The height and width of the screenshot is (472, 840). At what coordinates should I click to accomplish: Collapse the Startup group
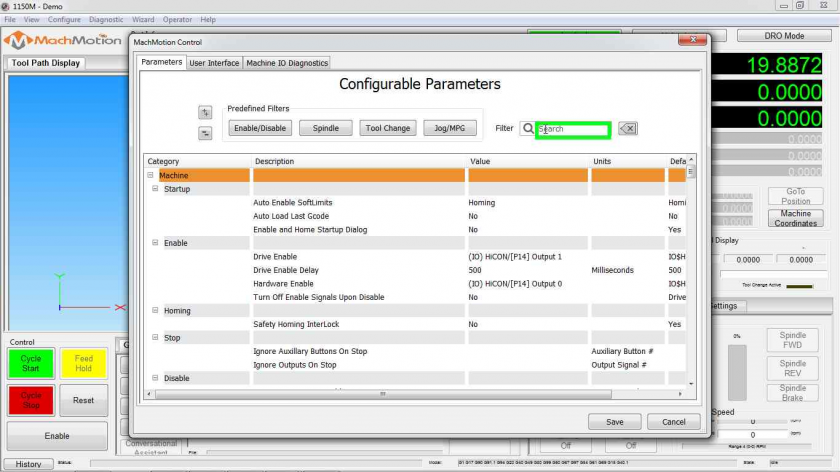155,189
